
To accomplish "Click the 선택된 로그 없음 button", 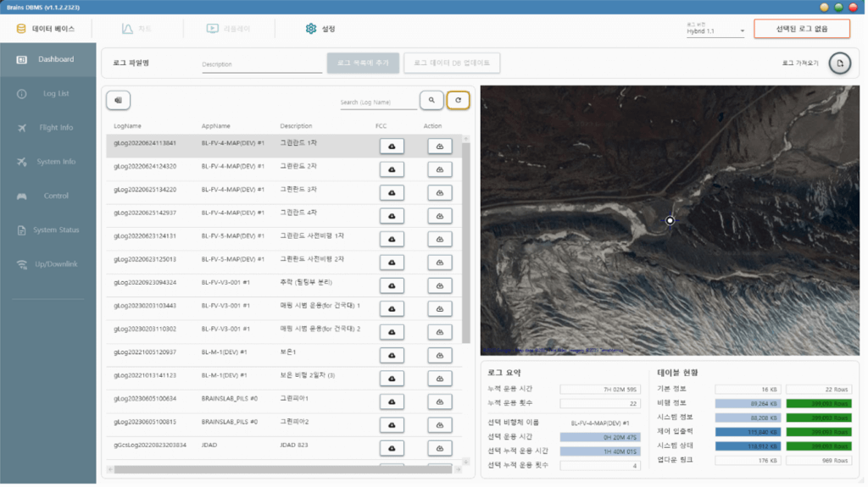I will tap(801, 29).
